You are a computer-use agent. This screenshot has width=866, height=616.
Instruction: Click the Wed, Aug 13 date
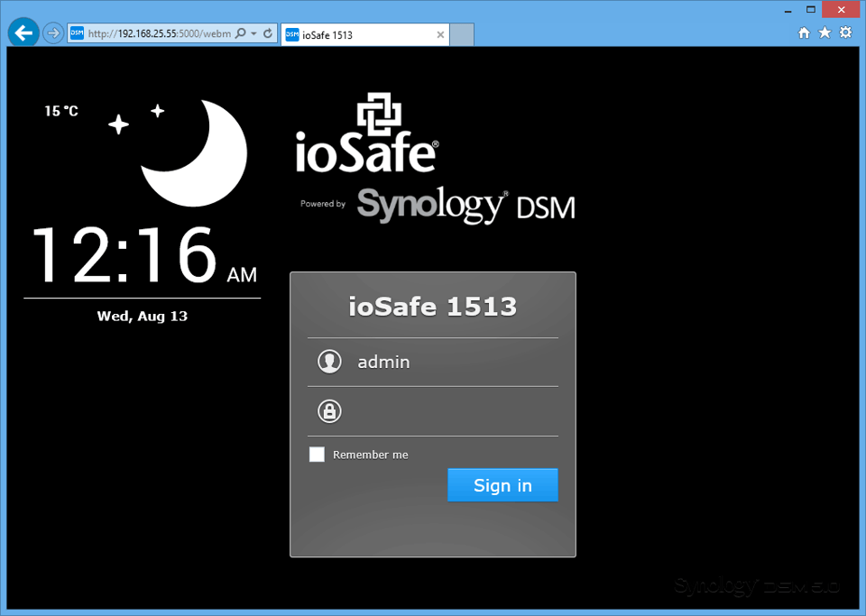pos(143,317)
